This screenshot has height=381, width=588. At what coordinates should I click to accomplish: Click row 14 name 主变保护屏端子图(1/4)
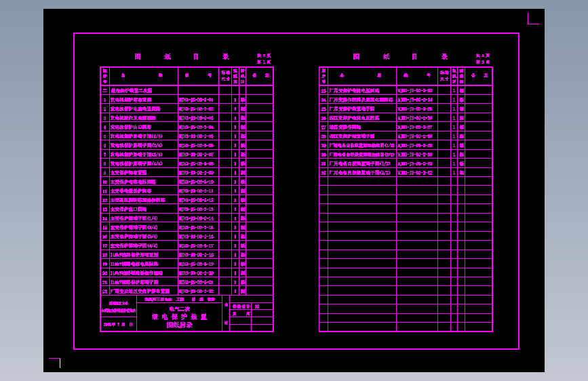[x=134, y=218]
